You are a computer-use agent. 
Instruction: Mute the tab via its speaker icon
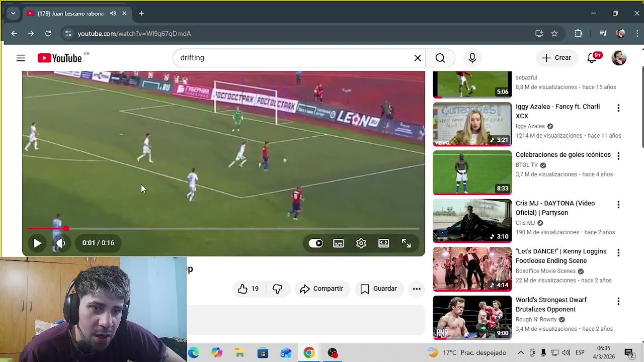113,14
